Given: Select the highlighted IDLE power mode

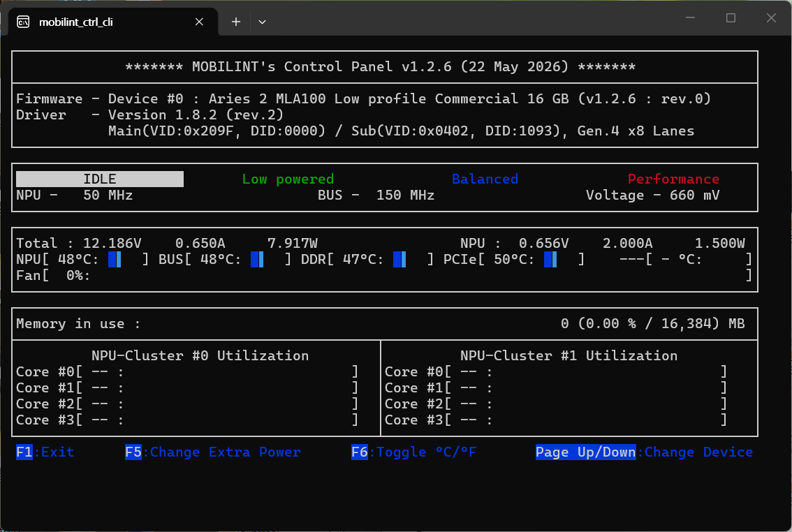Looking at the screenshot, I should pyautogui.click(x=100, y=179).
